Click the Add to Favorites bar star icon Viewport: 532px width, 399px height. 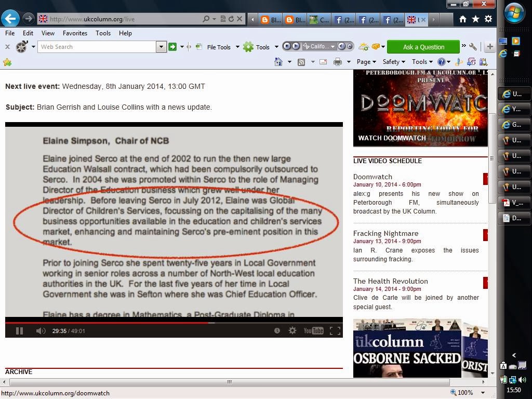coord(7,62)
